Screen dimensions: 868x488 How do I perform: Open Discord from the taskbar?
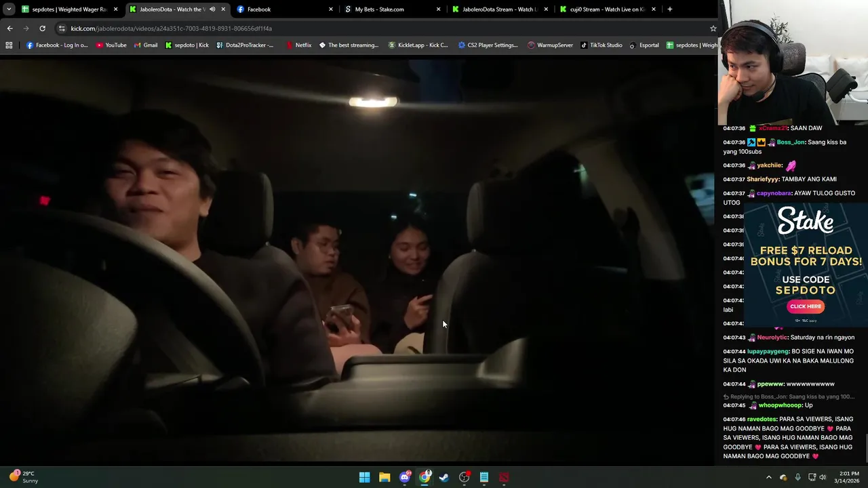point(405,477)
